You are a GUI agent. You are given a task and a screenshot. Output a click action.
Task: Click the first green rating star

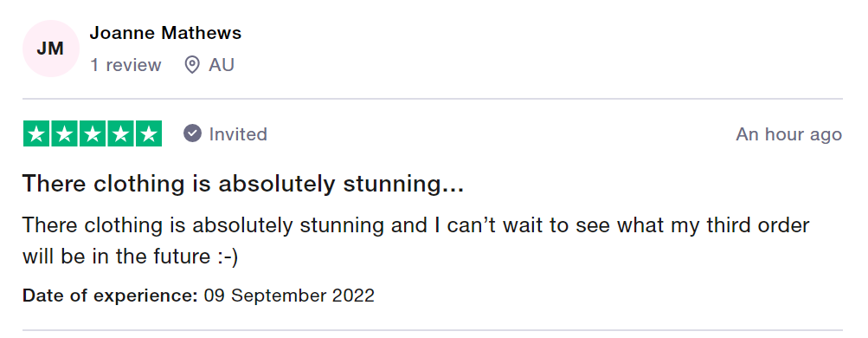pos(36,133)
